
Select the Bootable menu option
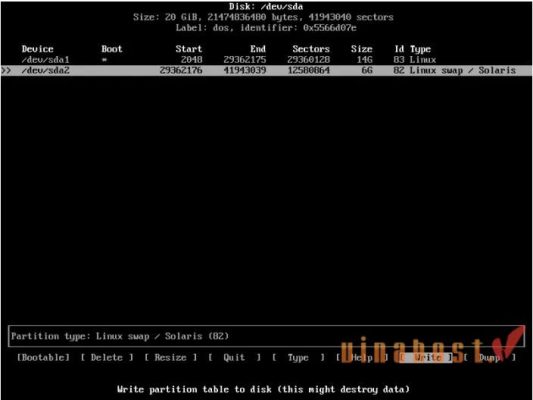click(x=43, y=358)
